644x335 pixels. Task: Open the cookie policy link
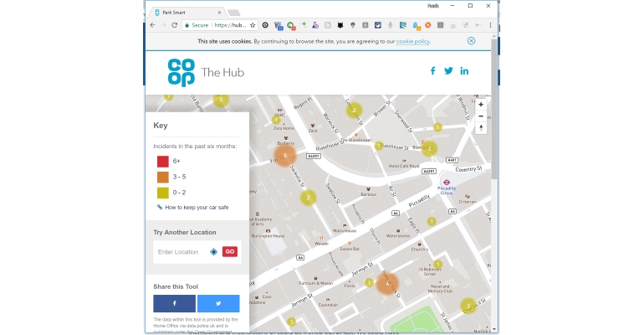[x=413, y=41]
